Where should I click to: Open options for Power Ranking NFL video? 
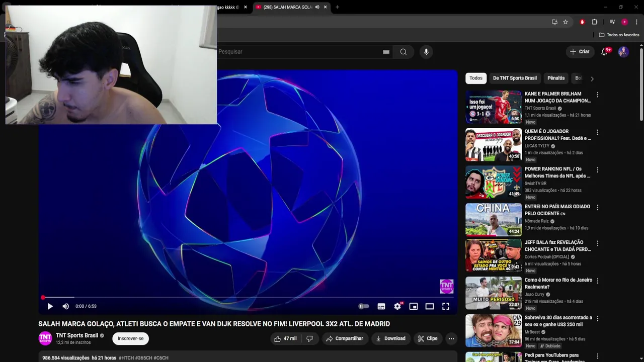pyautogui.click(x=598, y=170)
